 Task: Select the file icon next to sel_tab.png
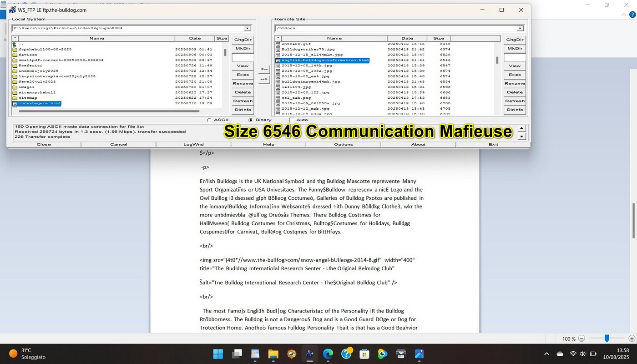click(278, 98)
